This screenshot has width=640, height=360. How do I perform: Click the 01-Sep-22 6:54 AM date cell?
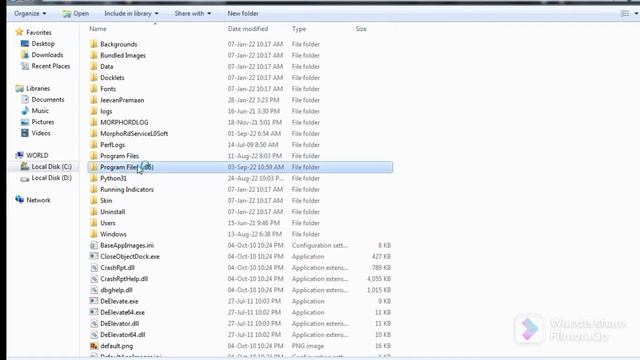[254, 133]
